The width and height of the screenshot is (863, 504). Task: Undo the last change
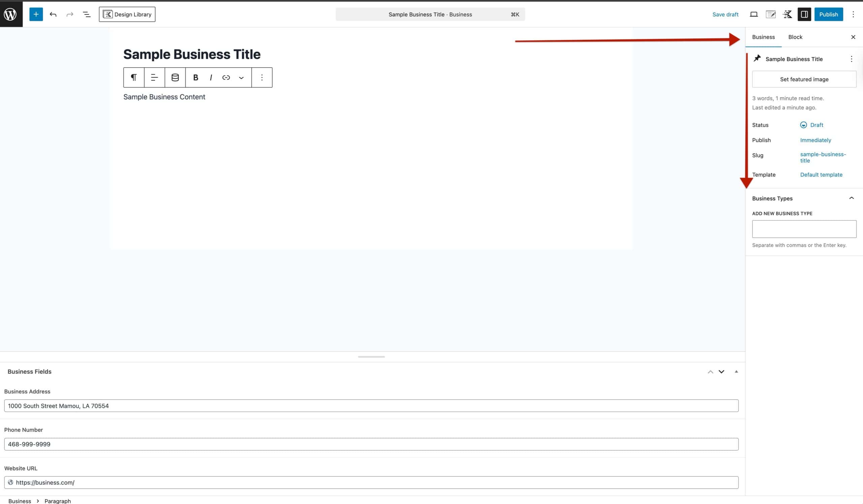[53, 14]
